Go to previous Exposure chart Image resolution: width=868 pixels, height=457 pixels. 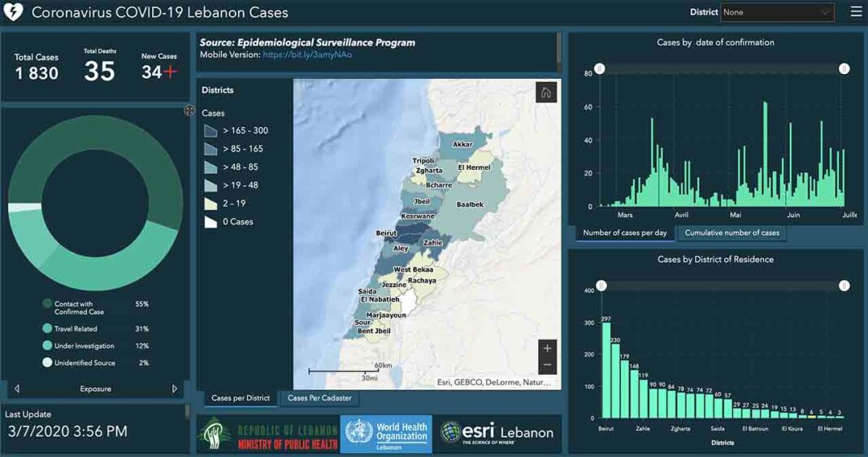18,389
